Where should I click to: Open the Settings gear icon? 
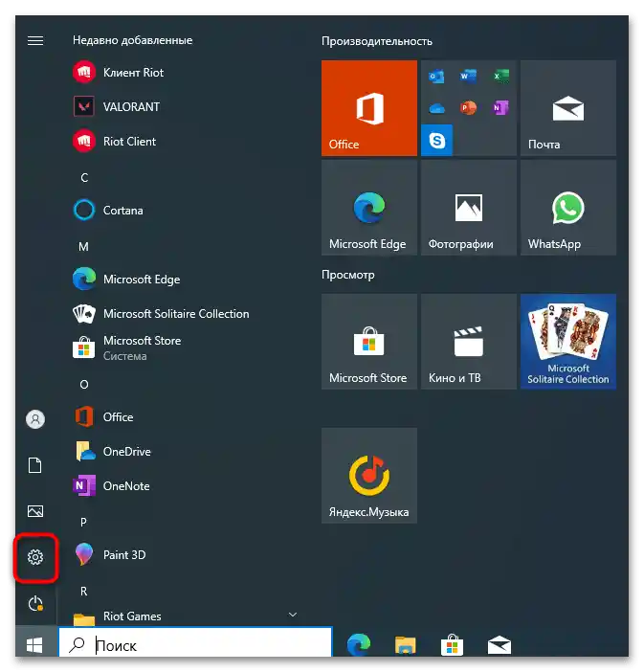pyautogui.click(x=35, y=557)
